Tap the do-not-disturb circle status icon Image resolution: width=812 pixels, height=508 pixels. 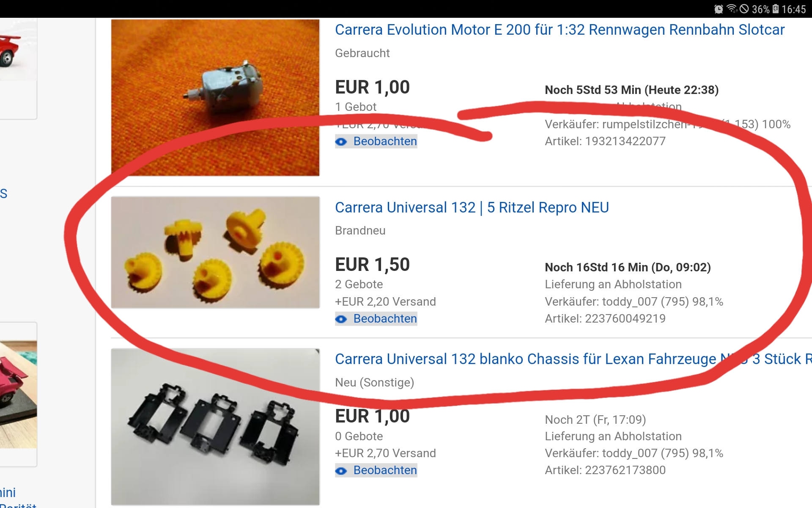tap(744, 9)
